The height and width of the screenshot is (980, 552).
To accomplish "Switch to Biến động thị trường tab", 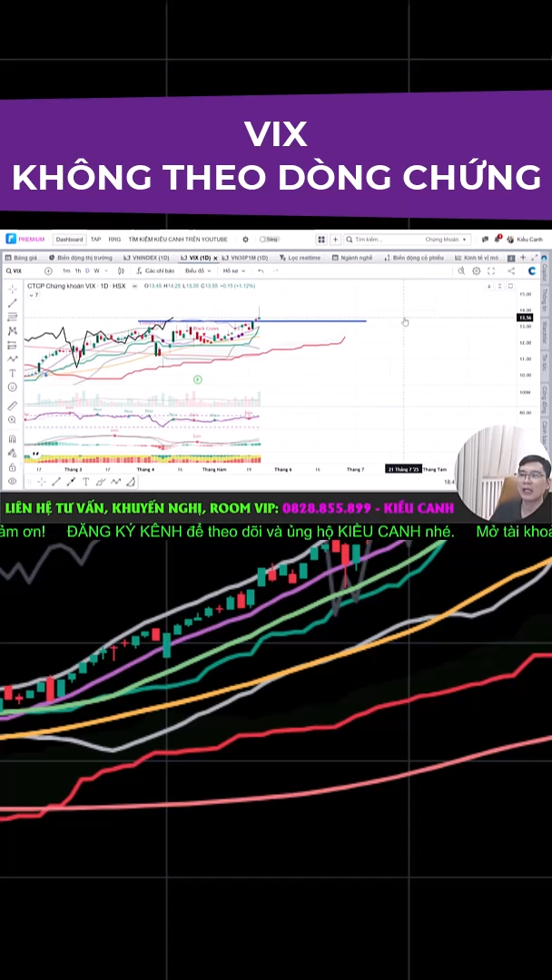I will (80, 258).
